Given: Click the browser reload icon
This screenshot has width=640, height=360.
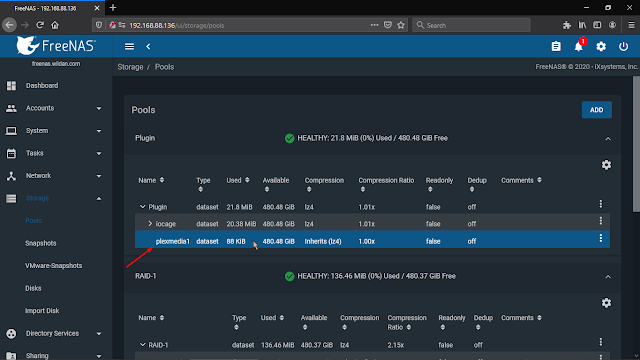Looking at the screenshot, I should [x=40, y=25].
